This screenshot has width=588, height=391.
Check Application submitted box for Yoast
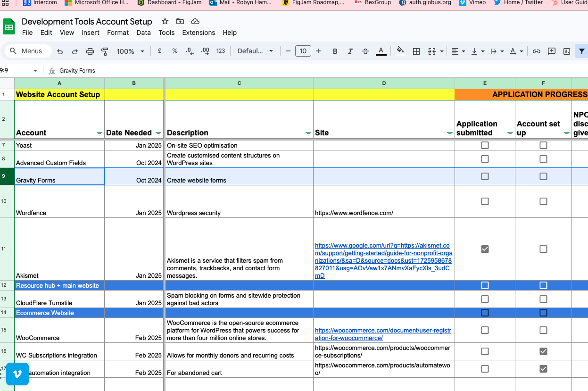coord(485,145)
